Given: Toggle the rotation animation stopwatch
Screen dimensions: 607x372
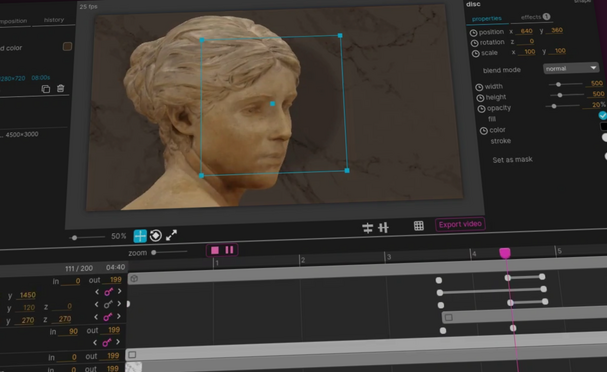Looking at the screenshot, I should [x=474, y=43].
